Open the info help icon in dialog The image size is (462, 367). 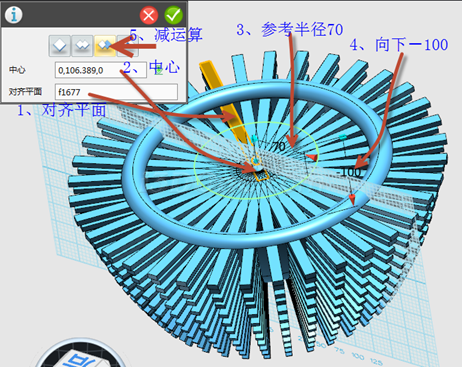coord(14,15)
